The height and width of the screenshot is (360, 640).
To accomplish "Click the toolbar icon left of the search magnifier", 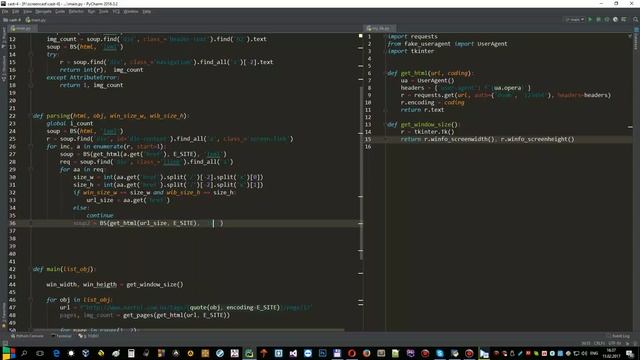I will (624, 20).
